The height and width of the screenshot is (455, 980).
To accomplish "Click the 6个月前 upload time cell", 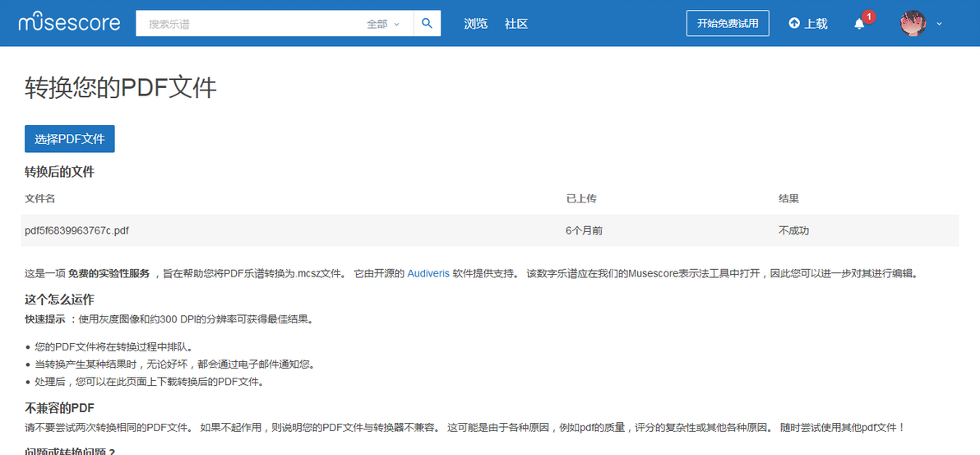I will 585,230.
